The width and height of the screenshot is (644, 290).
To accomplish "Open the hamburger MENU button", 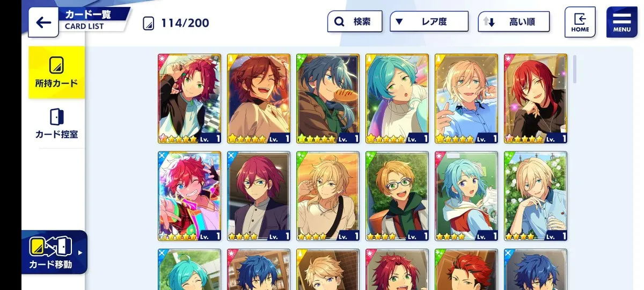I will click(x=621, y=22).
